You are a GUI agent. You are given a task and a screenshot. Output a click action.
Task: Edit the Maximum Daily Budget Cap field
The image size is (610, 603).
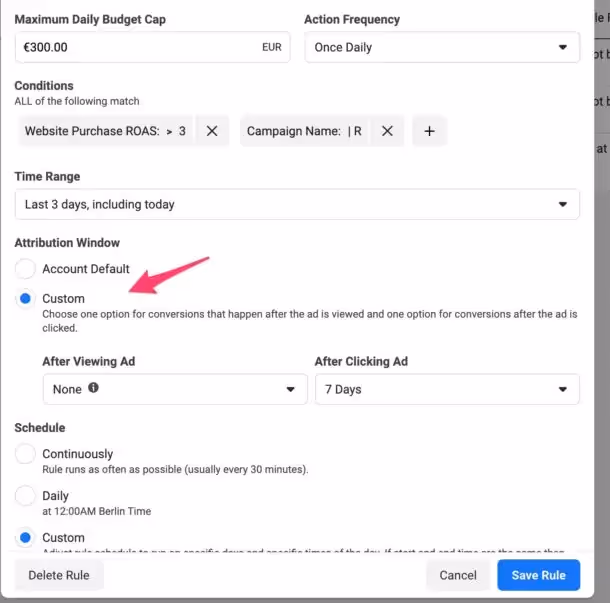coord(152,47)
